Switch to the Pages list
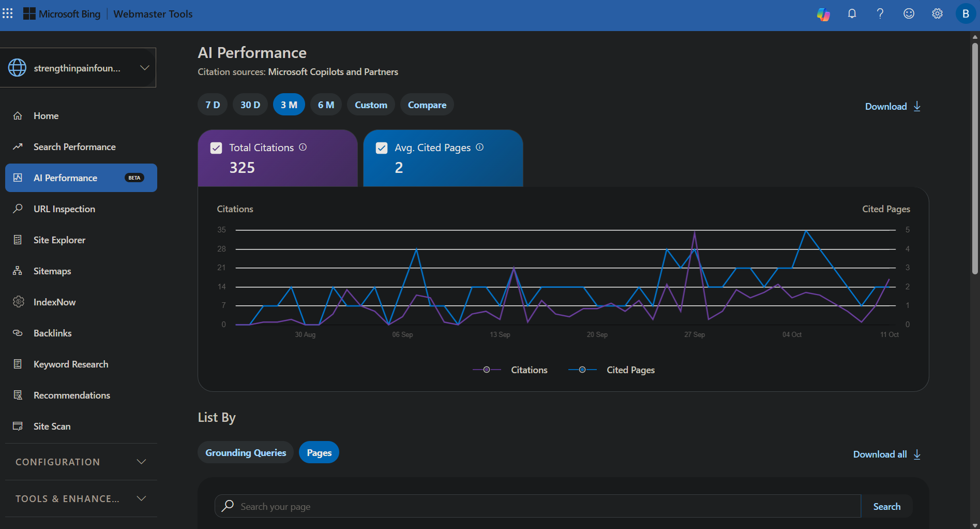 (319, 452)
